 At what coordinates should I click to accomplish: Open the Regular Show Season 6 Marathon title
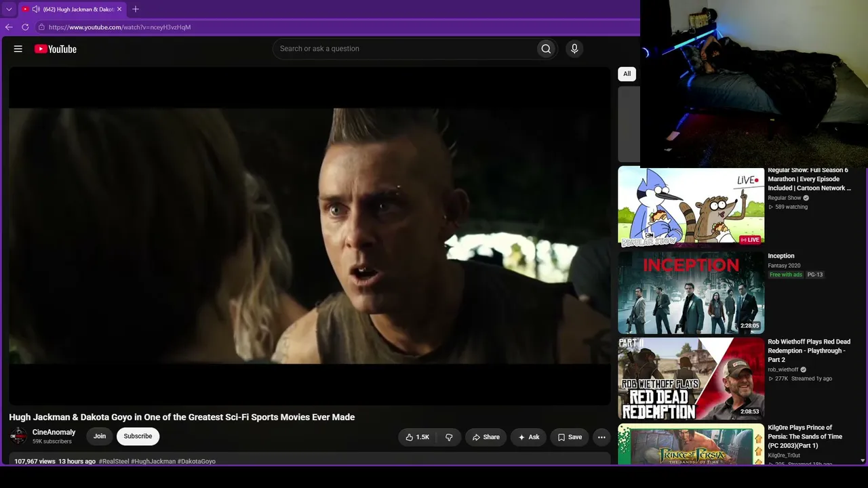coord(809,180)
